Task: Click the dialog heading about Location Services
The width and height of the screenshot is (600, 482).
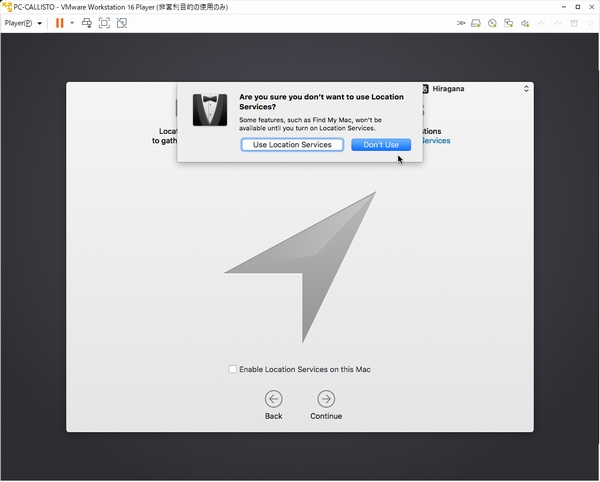Action: [321, 102]
